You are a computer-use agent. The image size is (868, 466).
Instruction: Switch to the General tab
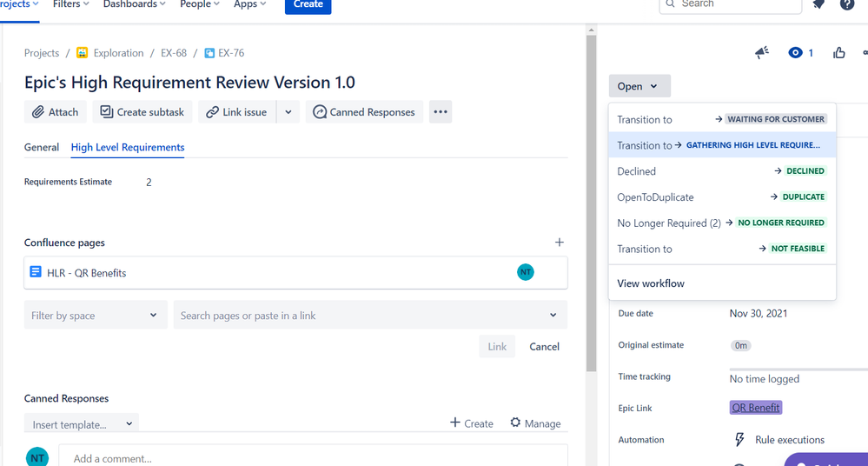coord(42,147)
